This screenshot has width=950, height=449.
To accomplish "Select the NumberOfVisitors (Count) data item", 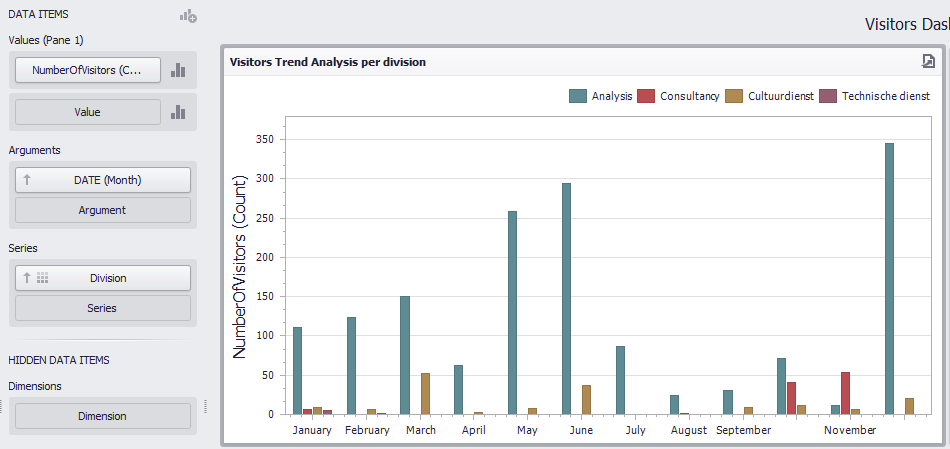I will coord(88,70).
